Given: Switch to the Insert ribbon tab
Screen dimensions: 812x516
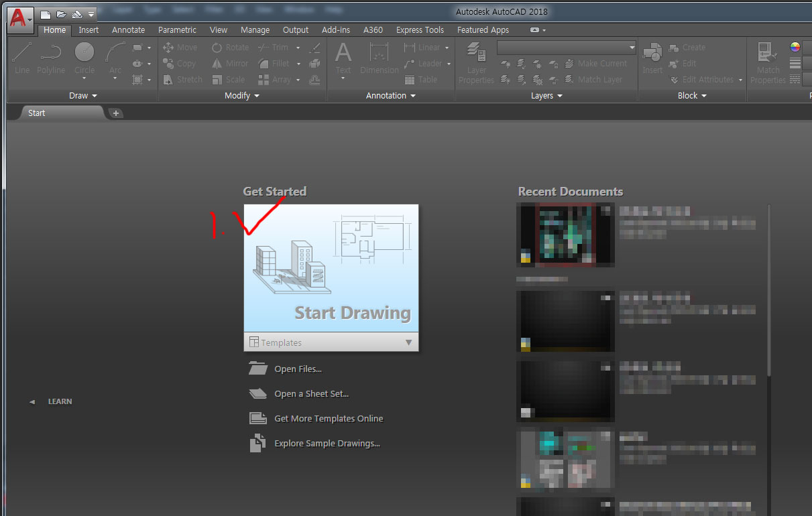Looking at the screenshot, I should [89, 30].
